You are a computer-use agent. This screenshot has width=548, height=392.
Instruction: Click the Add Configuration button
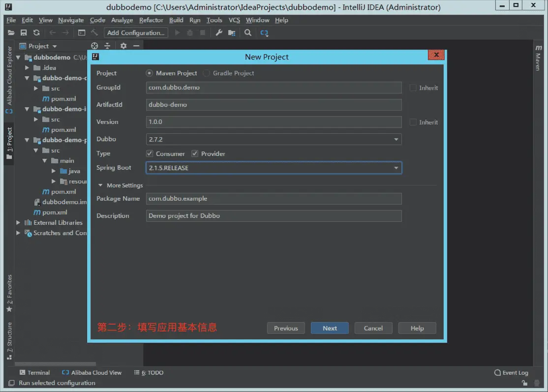pos(136,33)
